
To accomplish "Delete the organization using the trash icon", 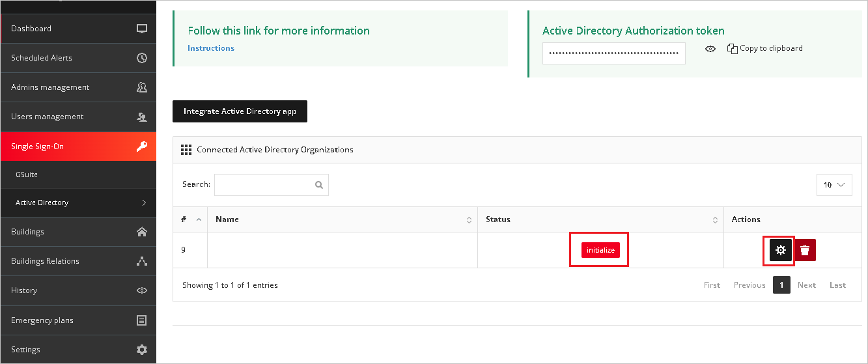I will (805, 250).
